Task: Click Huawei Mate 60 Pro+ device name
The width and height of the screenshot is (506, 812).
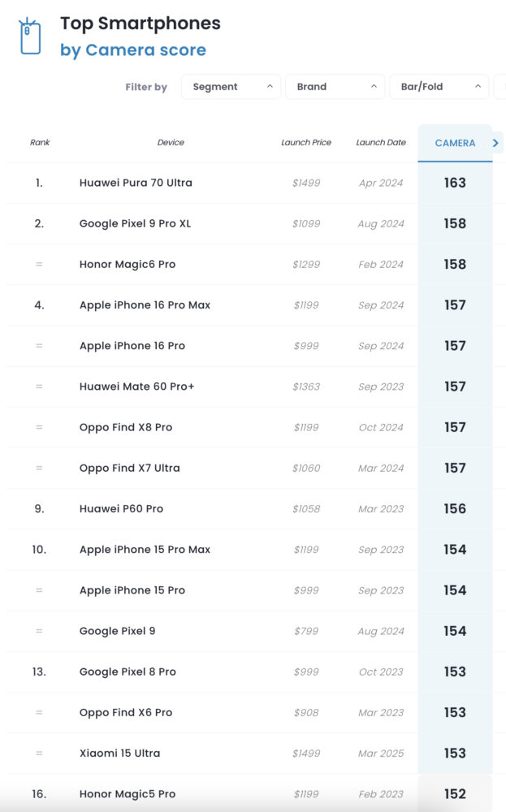Action: pyautogui.click(x=136, y=387)
